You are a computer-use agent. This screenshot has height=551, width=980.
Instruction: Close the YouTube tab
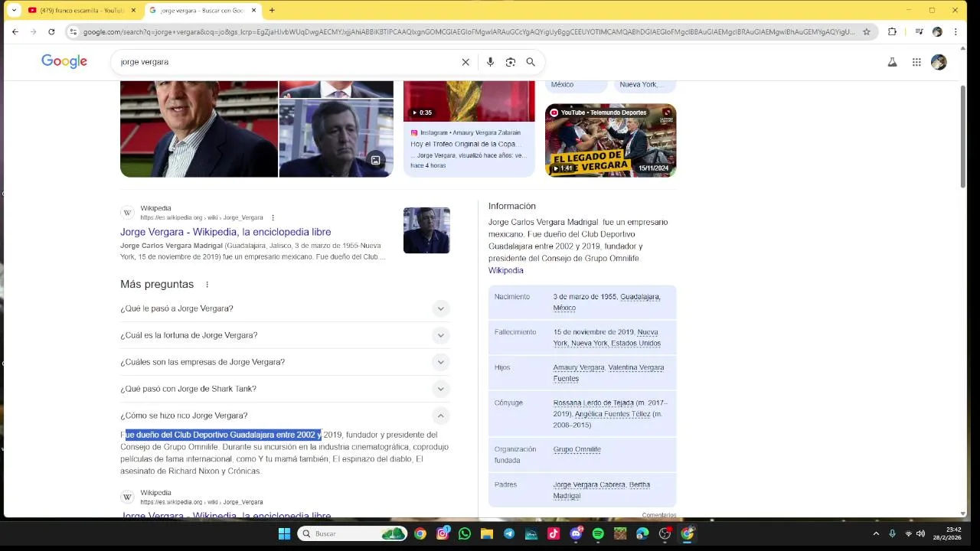pyautogui.click(x=133, y=10)
